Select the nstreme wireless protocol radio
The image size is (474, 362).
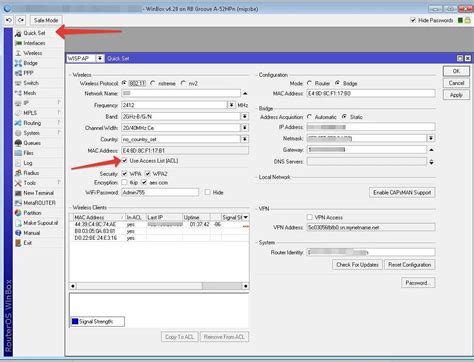(153, 83)
